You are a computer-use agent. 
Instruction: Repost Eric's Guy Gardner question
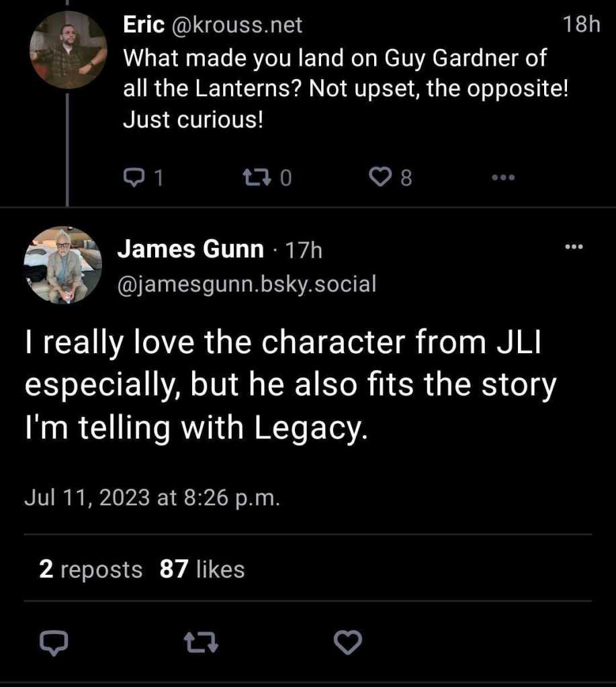[257, 177]
